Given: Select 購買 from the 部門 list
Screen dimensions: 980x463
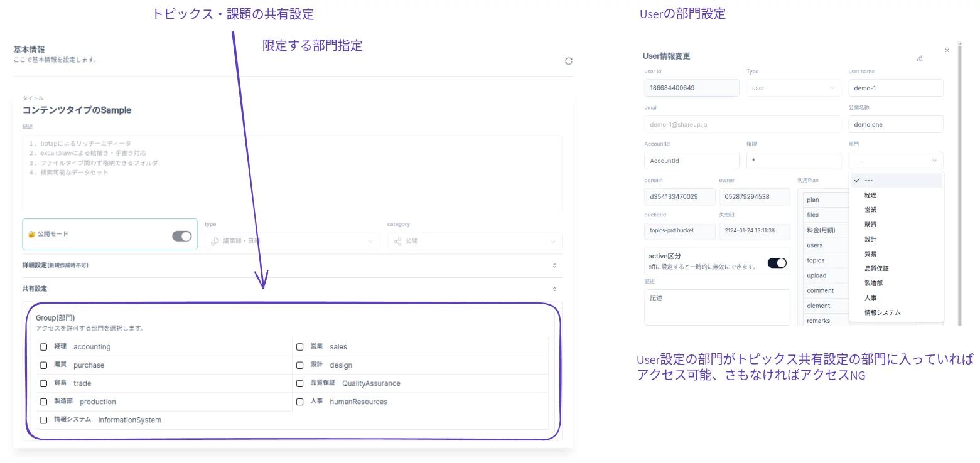Looking at the screenshot, I should click(x=897, y=225).
